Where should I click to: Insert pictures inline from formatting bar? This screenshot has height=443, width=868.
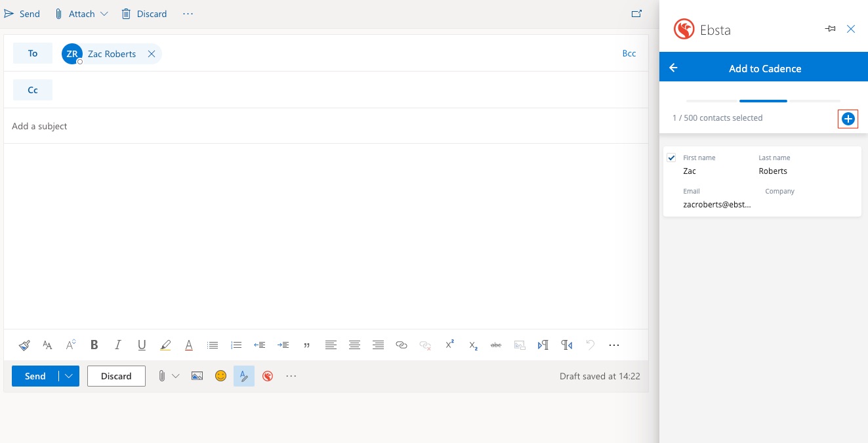click(x=520, y=345)
